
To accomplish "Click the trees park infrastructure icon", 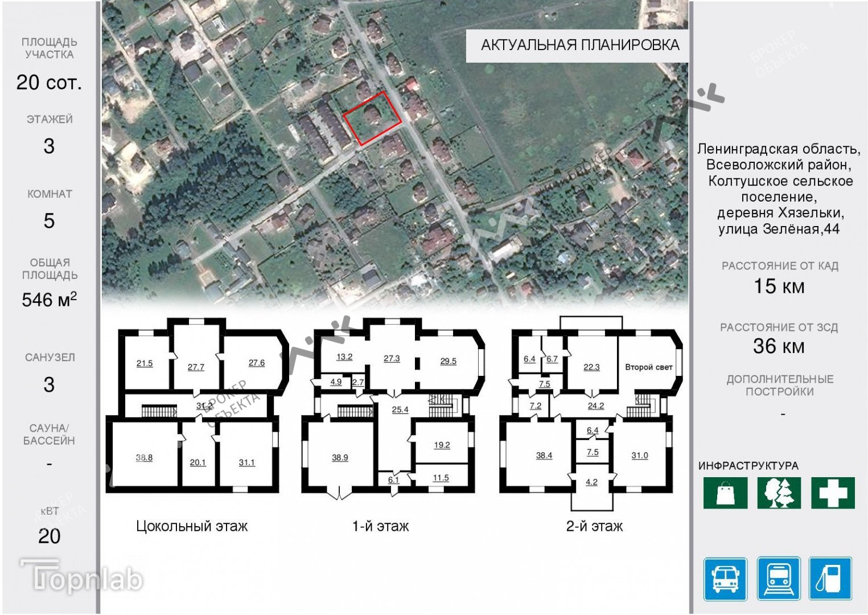I will [779, 493].
